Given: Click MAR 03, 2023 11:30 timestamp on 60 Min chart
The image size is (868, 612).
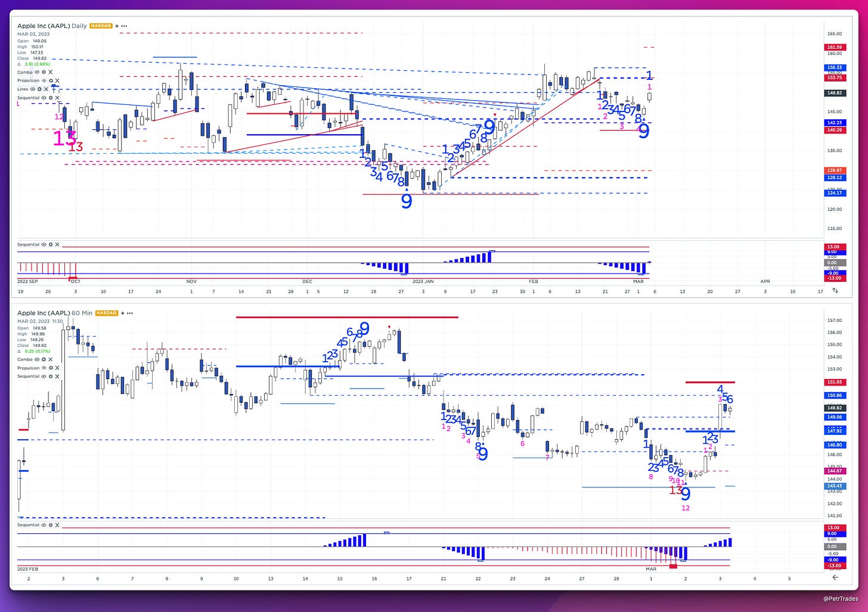Looking at the screenshot, I should coord(40,321).
